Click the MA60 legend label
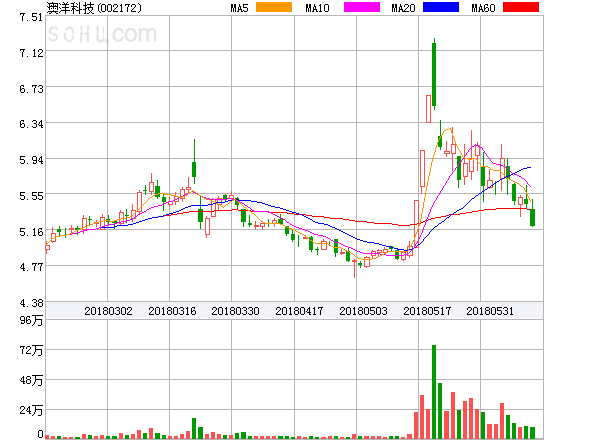The height and width of the screenshot is (440, 600). (x=483, y=8)
